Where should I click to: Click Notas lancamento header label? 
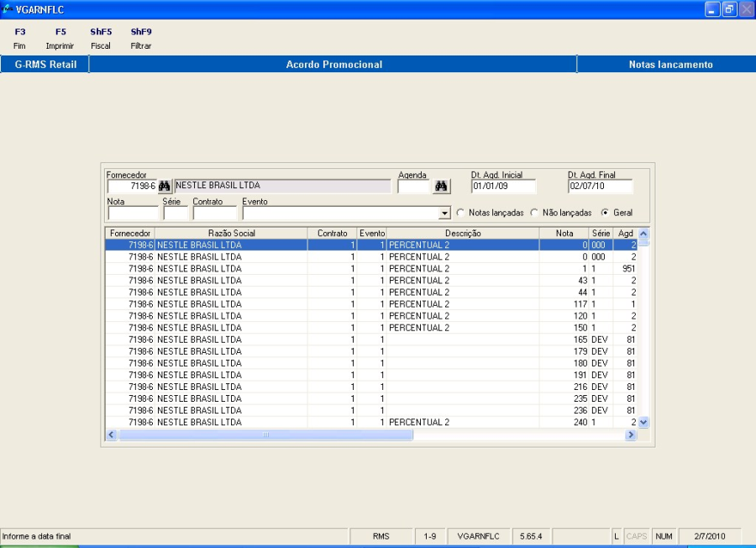[670, 64]
